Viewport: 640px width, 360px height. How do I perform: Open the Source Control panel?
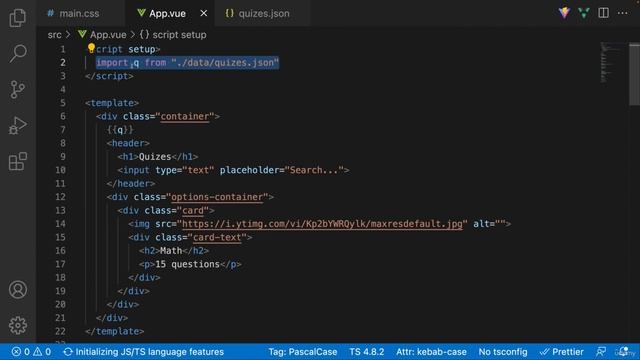(18, 89)
